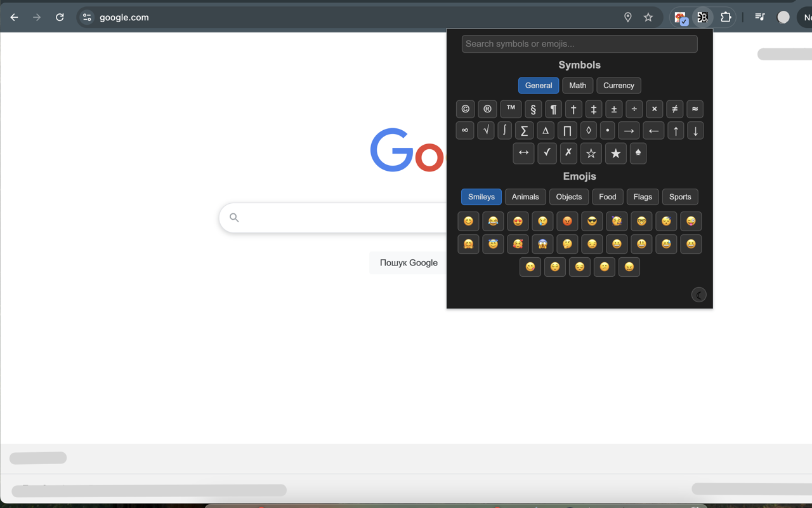Screen dimensions: 812x508
Task: Bookmark this page with the star icon
Action: tap(648, 17)
